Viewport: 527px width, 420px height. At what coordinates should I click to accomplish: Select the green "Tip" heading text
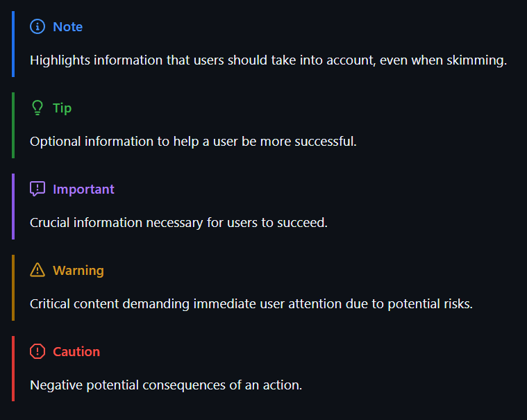(x=62, y=108)
